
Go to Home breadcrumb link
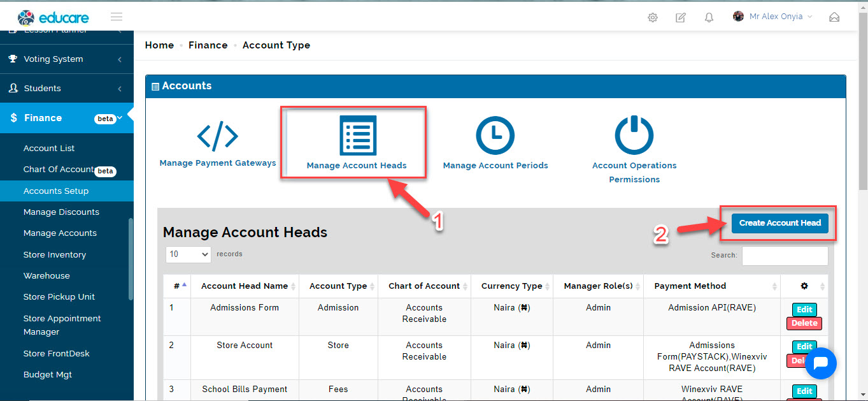click(159, 45)
